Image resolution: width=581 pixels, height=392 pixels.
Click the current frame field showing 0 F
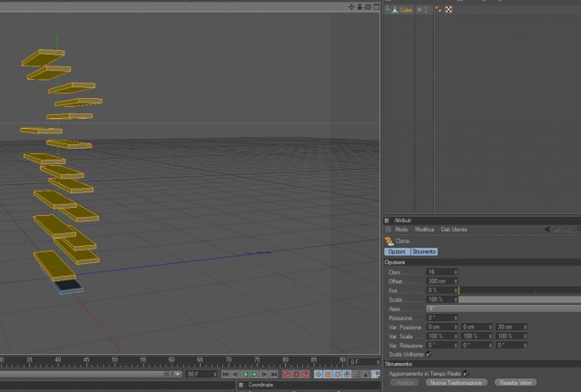click(x=365, y=362)
